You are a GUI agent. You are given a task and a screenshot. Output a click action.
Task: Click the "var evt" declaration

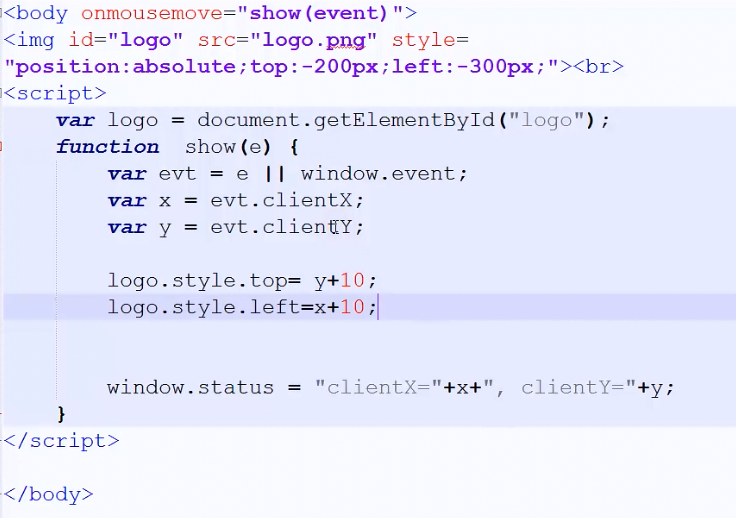point(152,174)
